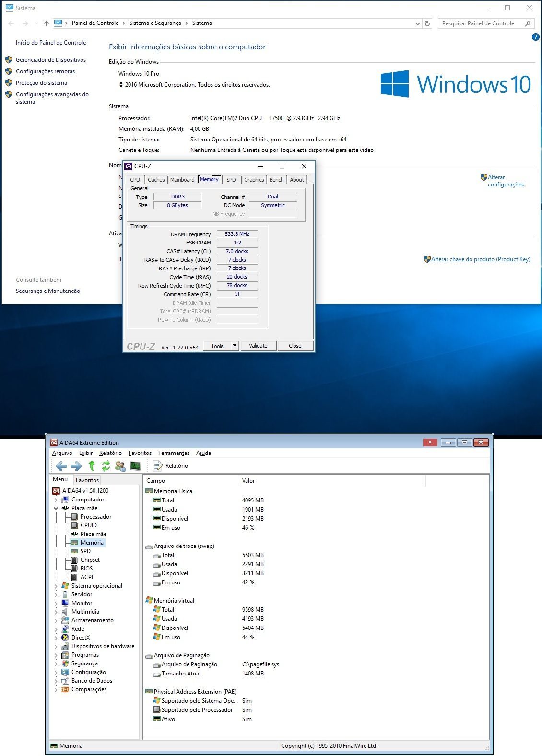542x756 pixels.
Task: Open Segurança e Manutenção link
Action: click(48, 291)
